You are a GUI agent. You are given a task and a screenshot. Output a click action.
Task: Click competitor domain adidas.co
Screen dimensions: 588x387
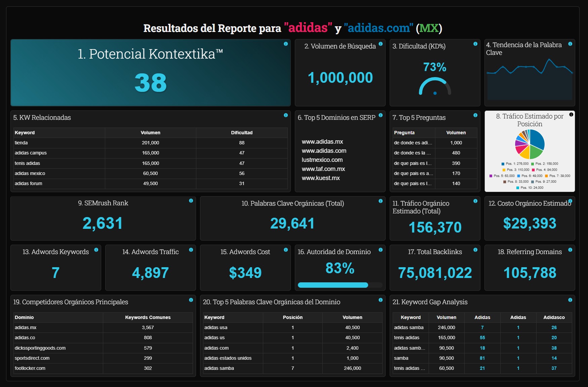coord(25,338)
